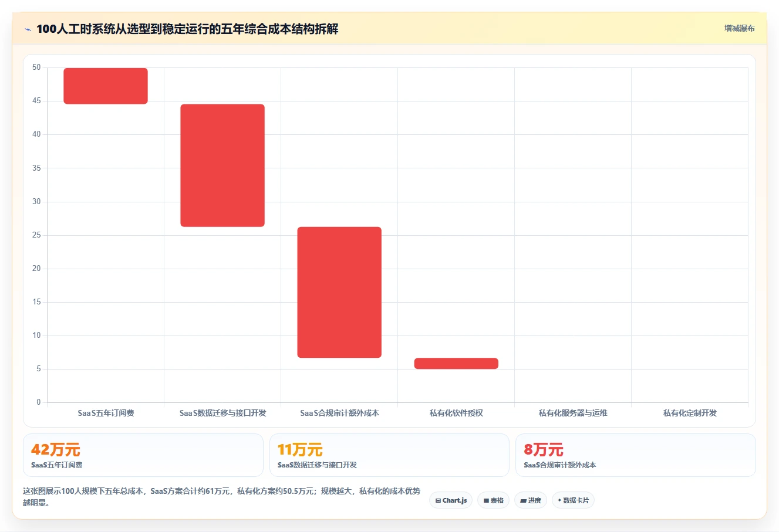The image size is (779, 532).
Task: Select the 数据卡片 tag chip
Action: click(x=573, y=500)
